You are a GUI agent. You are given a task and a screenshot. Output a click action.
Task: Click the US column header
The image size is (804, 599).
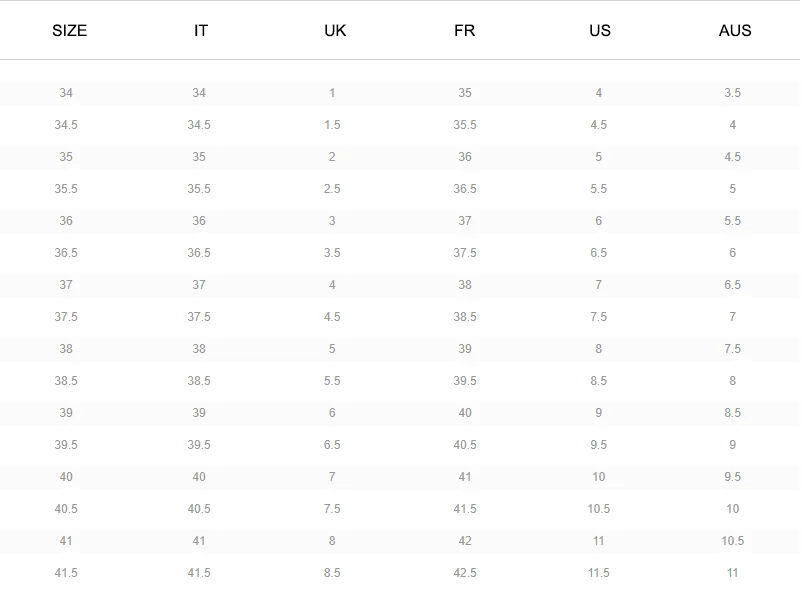(599, 31)
